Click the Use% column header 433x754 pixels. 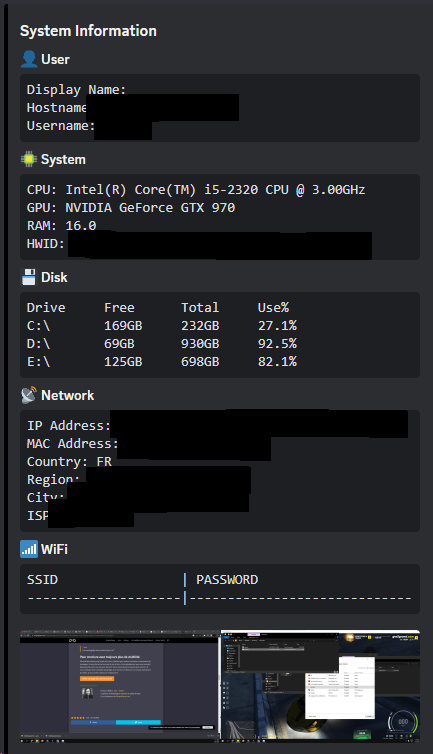(x=273, y=308)
